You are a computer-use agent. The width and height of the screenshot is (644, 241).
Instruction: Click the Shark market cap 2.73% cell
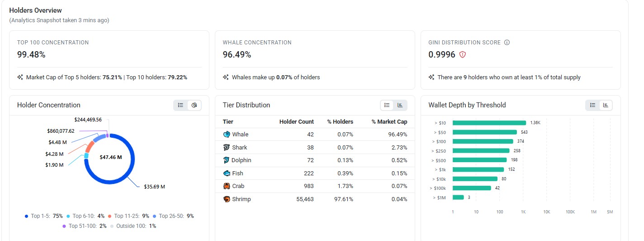pyautogui.click(x=398, y=148)
